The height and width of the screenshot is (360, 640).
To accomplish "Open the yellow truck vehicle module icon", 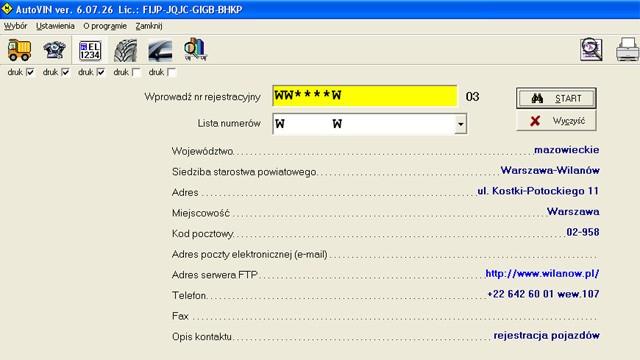I will [x=19, y=50].
